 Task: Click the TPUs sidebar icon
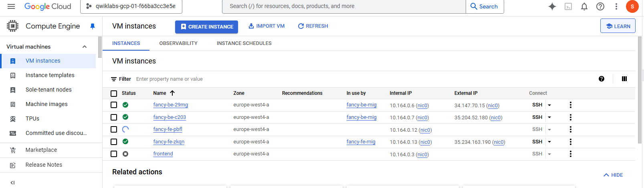pos(13,119)
